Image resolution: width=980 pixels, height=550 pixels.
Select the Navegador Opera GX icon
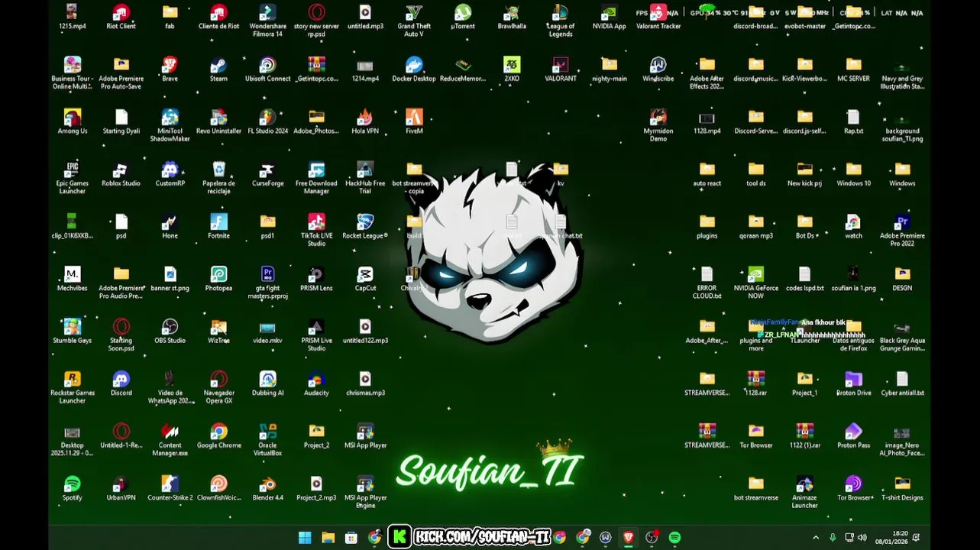tap(218, 387)
